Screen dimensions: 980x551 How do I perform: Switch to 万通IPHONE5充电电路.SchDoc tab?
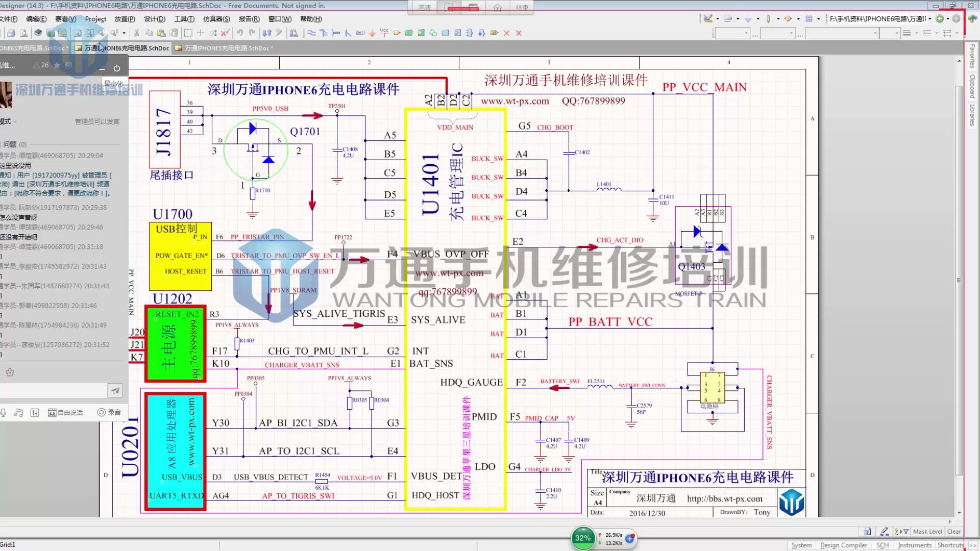(x=224, y=48)
